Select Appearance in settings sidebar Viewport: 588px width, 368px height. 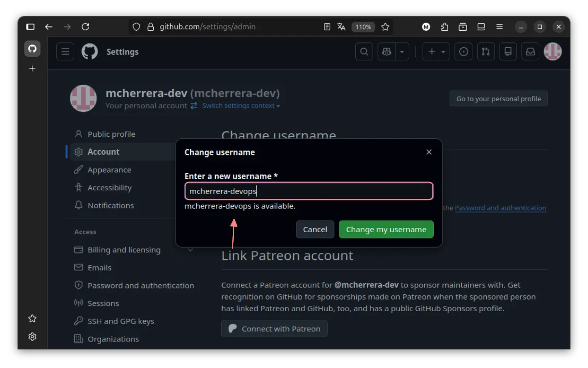tap(109, 170)
